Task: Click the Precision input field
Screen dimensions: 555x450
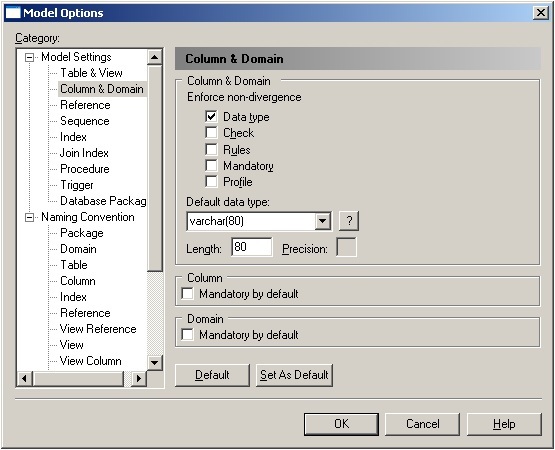Action: (346, 247)
